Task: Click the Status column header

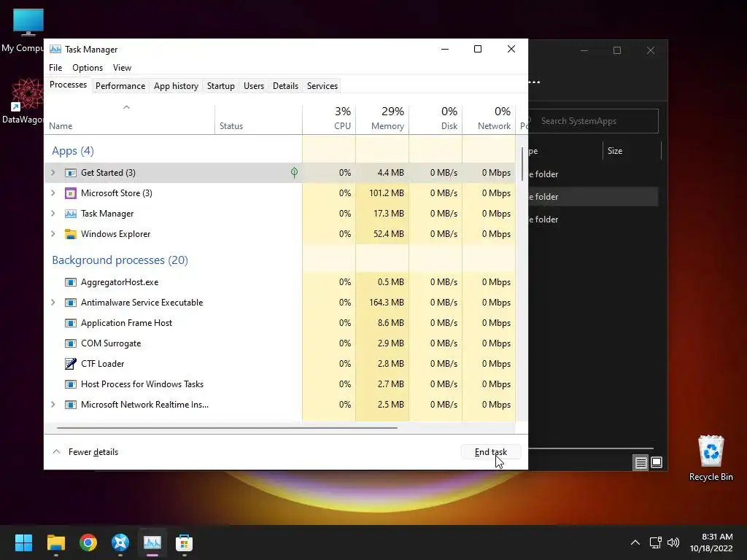Action: 258,119
